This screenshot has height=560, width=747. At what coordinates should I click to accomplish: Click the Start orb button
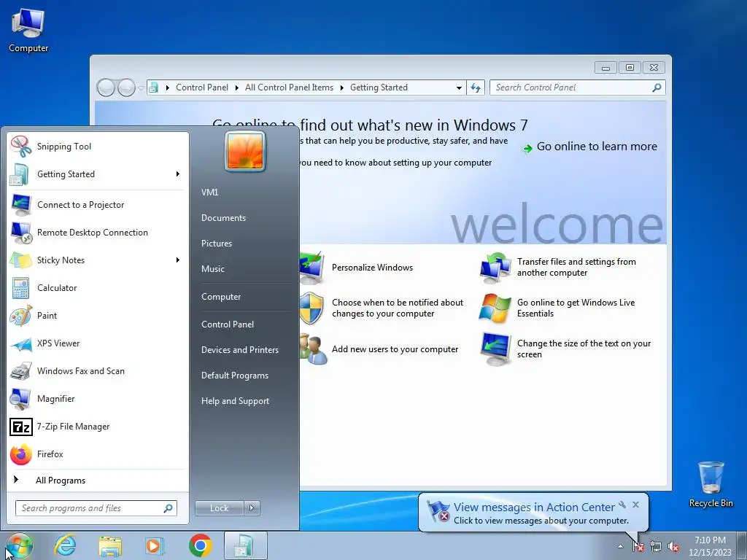click(x=19, y=545)
